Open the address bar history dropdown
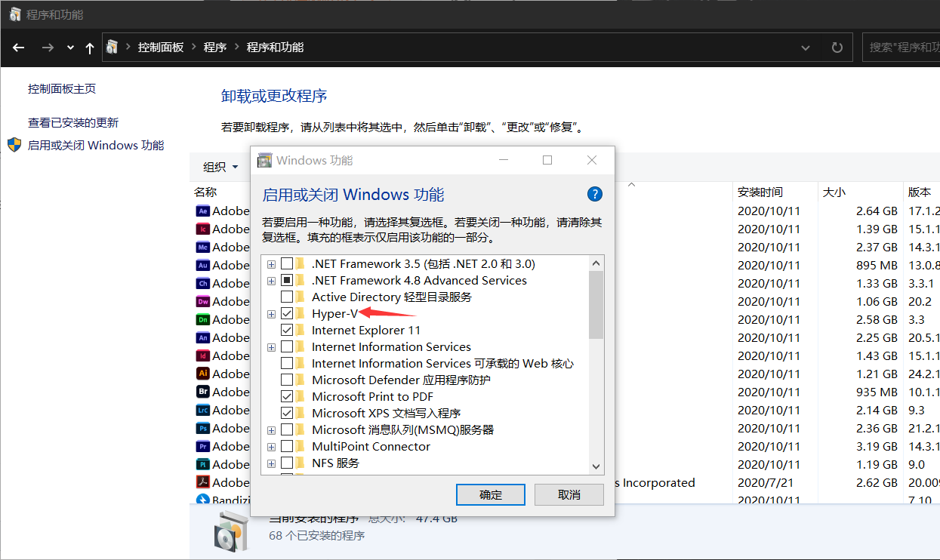940x560 pixels. click(x=806, y=47)
